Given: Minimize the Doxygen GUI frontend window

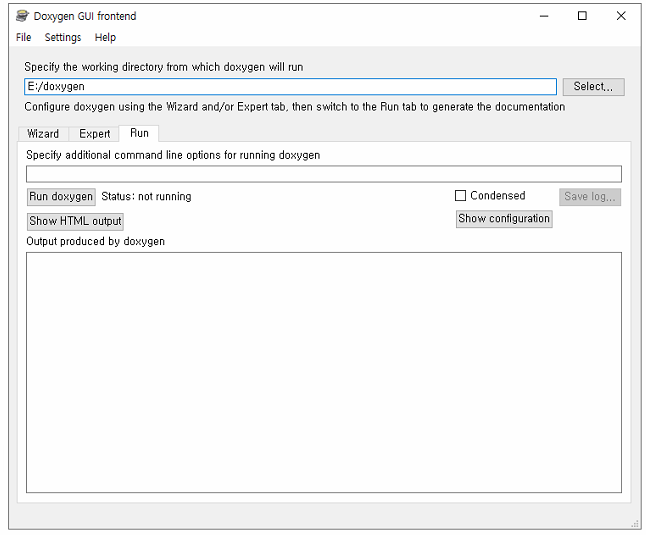Looking at the screenshot, I should [x=544, y=16].
